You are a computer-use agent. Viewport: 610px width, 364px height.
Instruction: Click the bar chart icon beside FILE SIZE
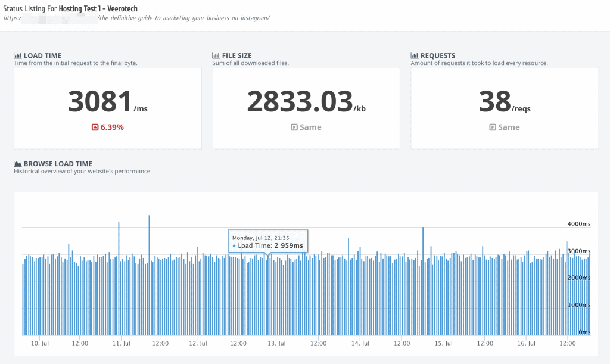coord(216,56)
